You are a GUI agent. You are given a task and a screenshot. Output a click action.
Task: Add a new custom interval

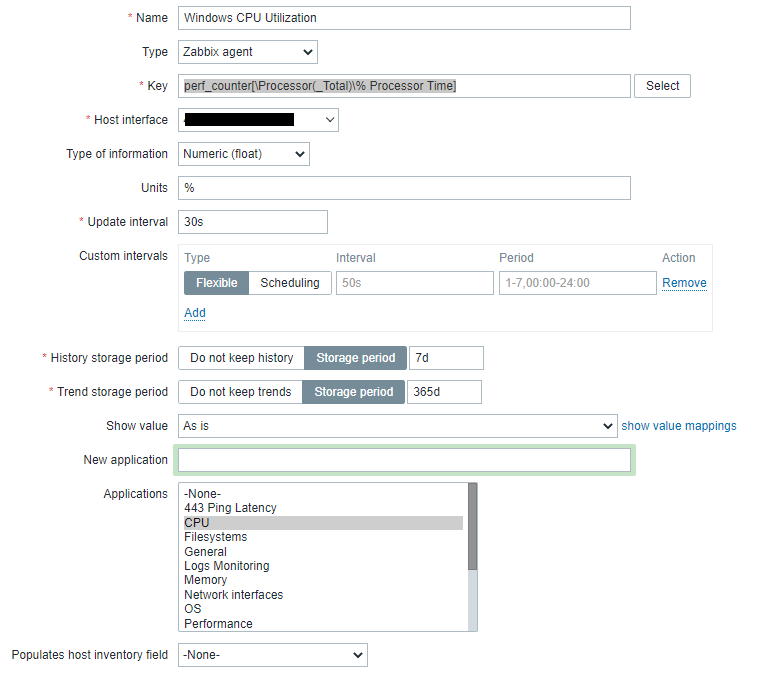point(195,313)
